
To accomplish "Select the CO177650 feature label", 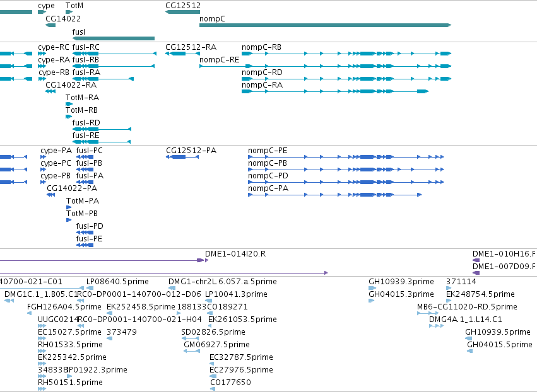I will click(x=230, y=383).
